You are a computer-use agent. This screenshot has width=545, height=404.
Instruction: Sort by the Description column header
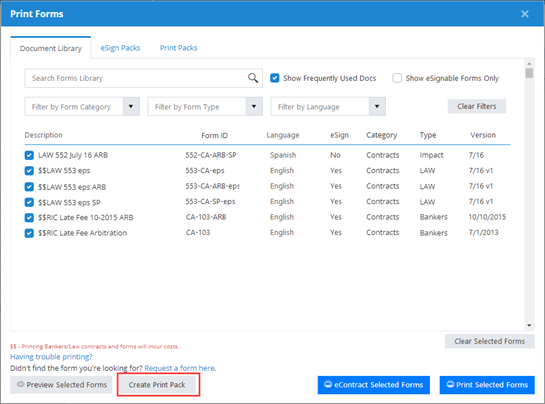pos(43,135)
